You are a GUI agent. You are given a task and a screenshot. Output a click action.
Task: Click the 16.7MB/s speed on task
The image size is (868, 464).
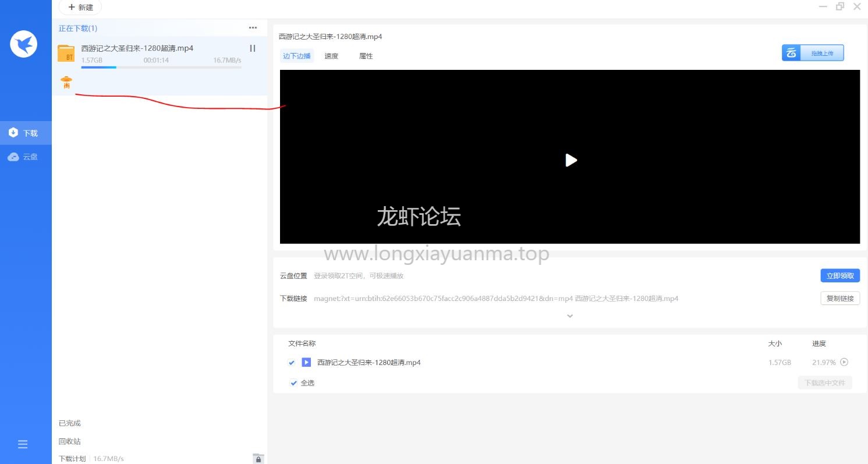227,60
